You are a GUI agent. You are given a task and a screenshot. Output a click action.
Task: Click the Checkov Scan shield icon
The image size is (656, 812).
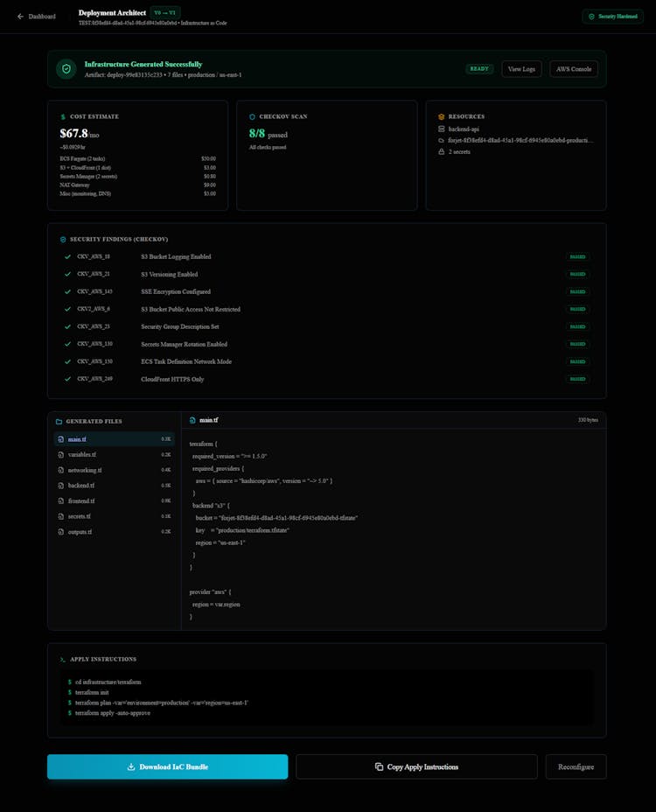point(252,116)
